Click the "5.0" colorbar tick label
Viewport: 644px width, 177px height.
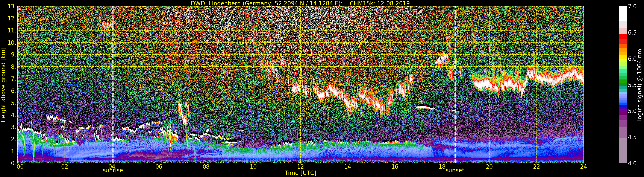pos(632,111)
